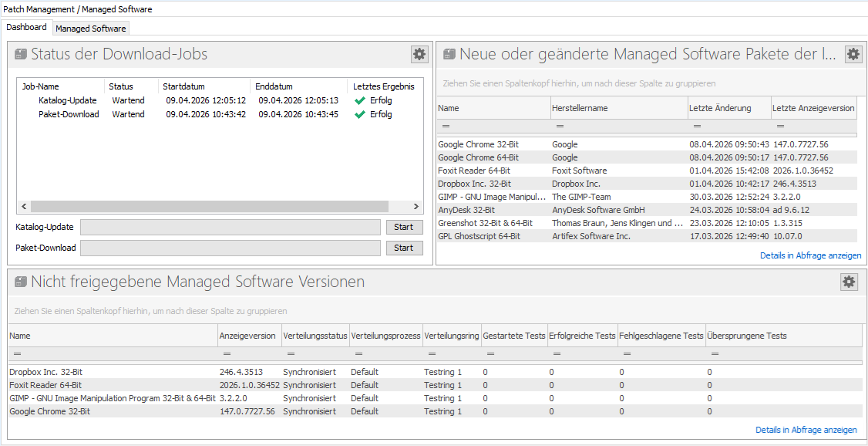The width and height of the screenshot is (868, 446).
Task: Sort jobs by Enddatum column
Action: [x=299, y=86]
